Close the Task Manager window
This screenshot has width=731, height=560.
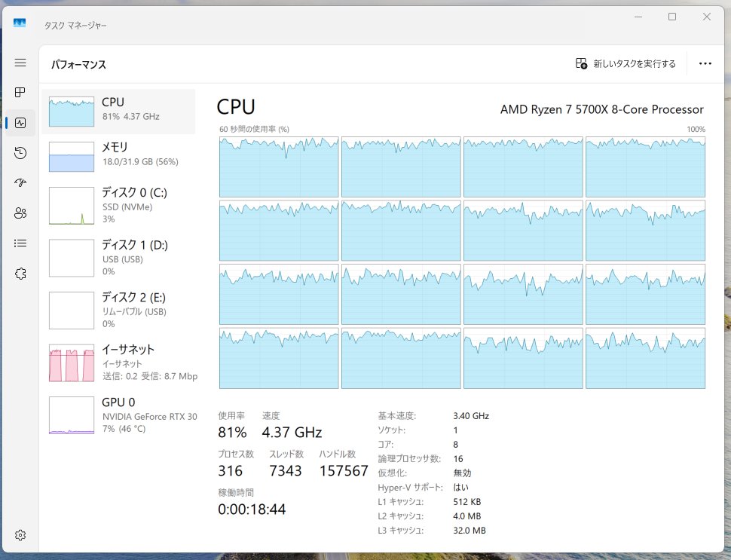point(707,17)
